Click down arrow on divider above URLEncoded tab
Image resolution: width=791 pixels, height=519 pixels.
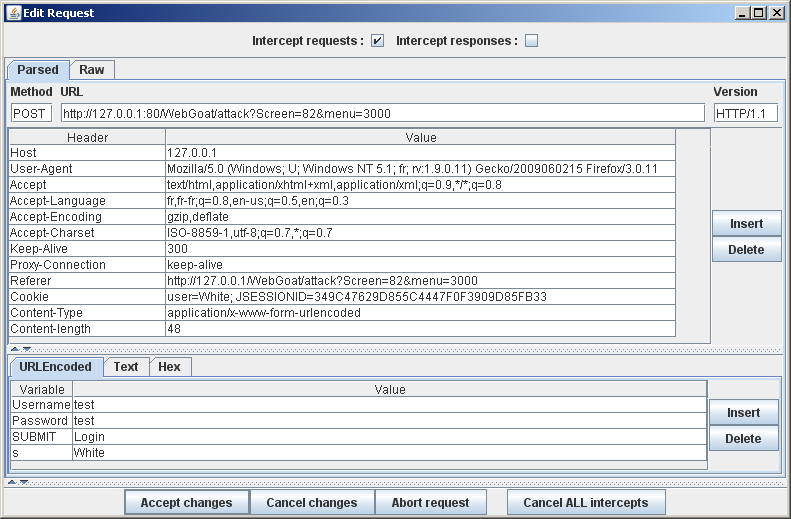27,349
